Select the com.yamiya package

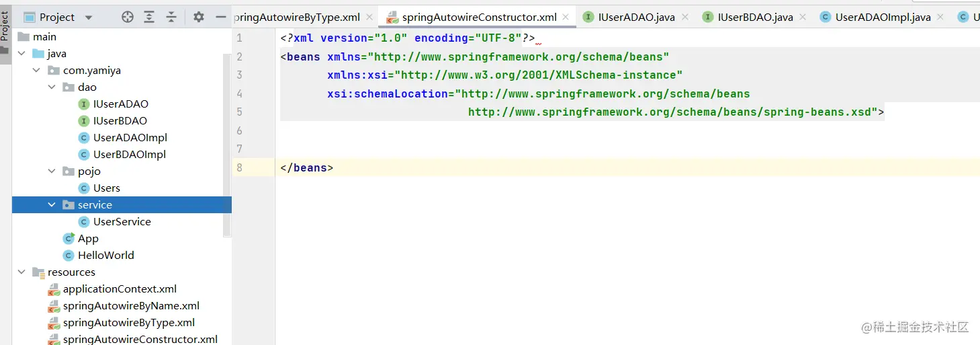tap(92, 71)
